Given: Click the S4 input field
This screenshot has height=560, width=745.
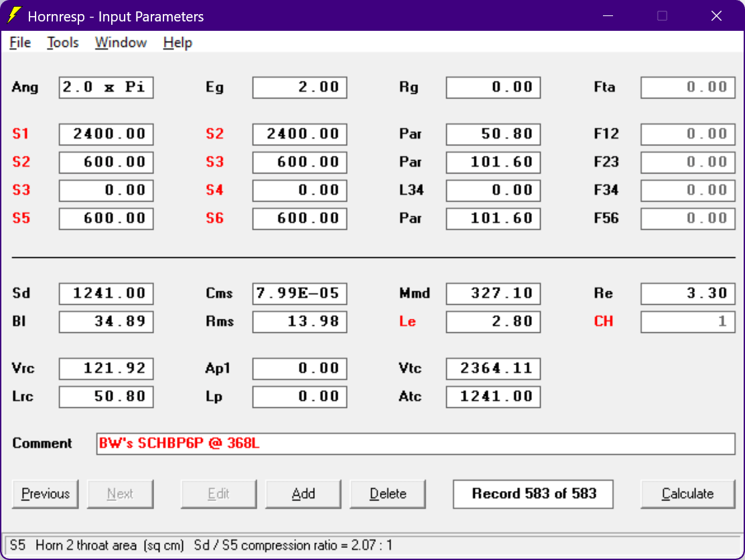Looking at the screenshot, I should pyautogui.click(x=299, y=190).
